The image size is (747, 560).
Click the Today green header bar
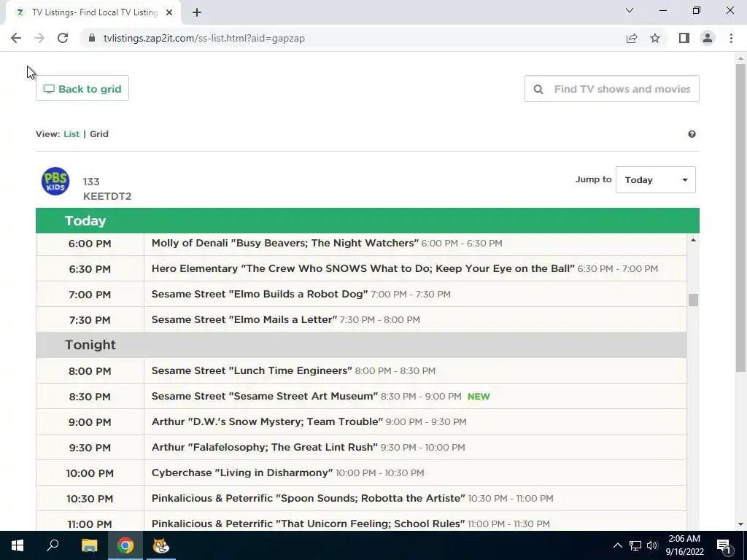coord(368,220)
